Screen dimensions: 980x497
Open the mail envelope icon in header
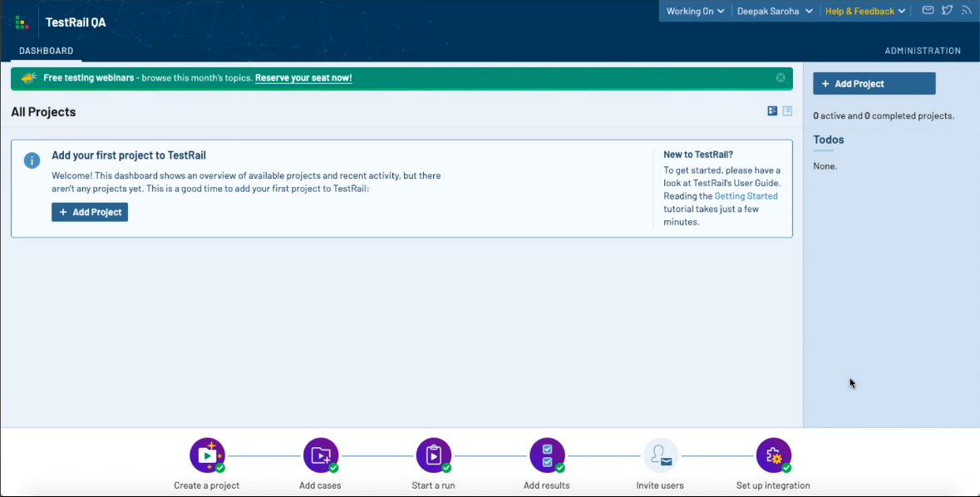point(928,11)
